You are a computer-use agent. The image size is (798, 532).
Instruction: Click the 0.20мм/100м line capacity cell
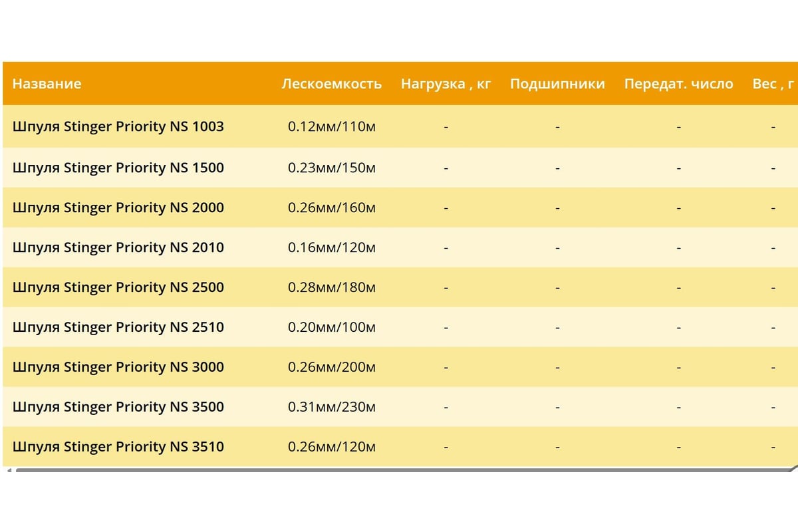click(x=331, y=327)
